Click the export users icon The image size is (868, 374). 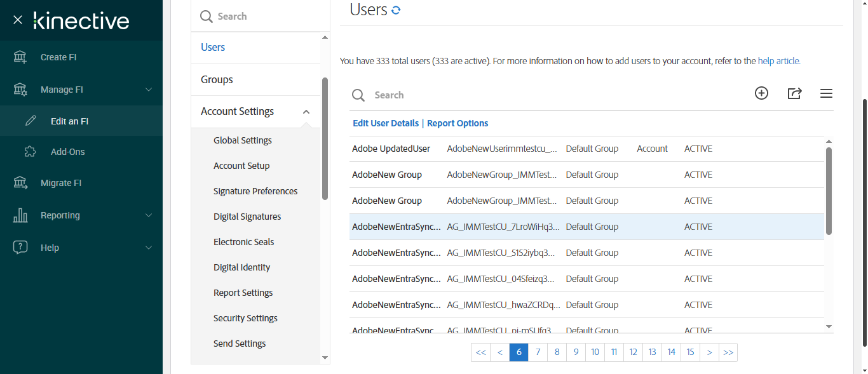(794, 93)
